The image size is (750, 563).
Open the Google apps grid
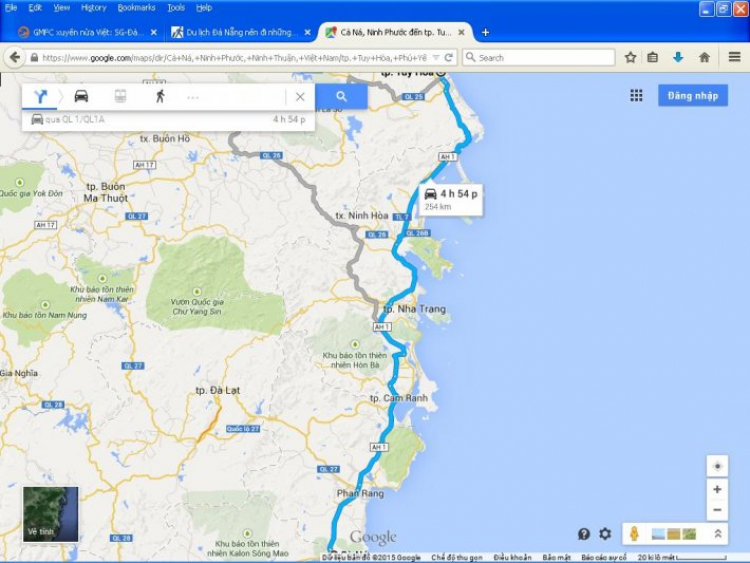pos(636,96)
